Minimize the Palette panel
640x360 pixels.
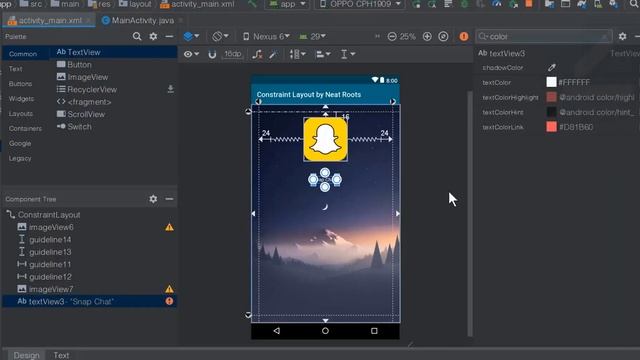169,36
